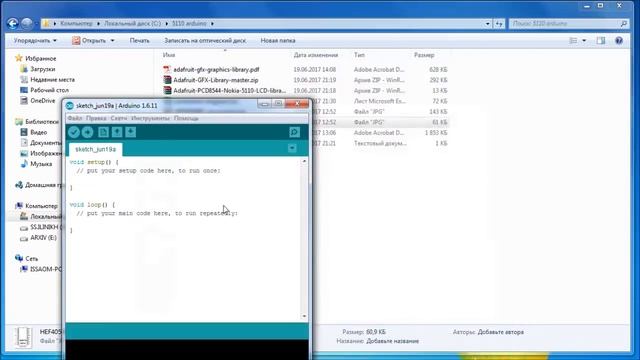Open the Serial Monitor magnifier icon
The width and height of the screenshot is (640, 360).
pyautogui.click(x=294, y=132)
